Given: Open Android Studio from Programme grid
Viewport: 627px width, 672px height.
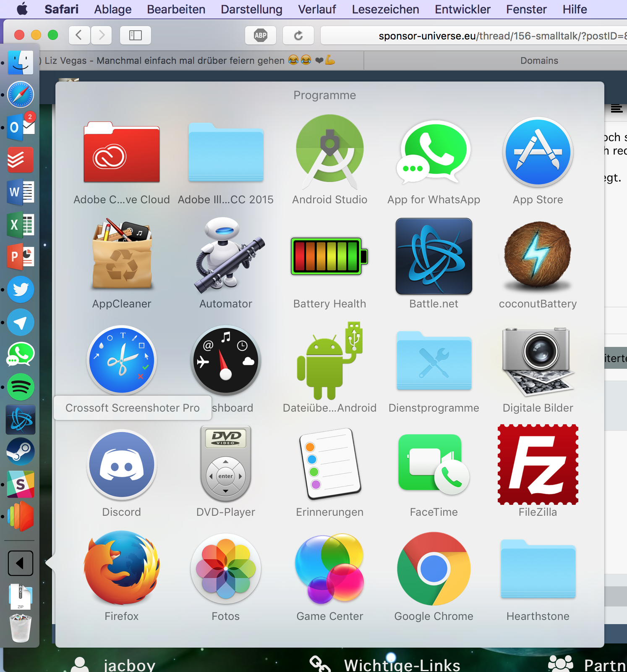Looking at the screenshot, I should [329, 152].
